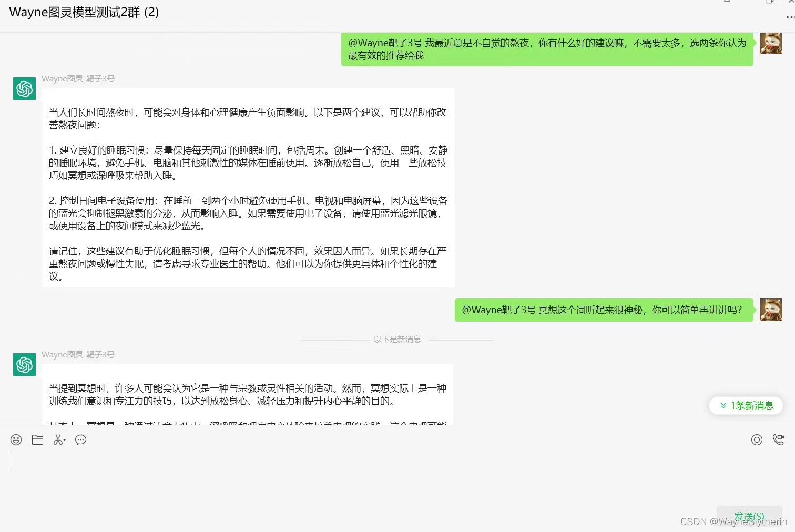Screen dimensions: 795x532
Task: Pop out the conversation window
Action: 769,3
